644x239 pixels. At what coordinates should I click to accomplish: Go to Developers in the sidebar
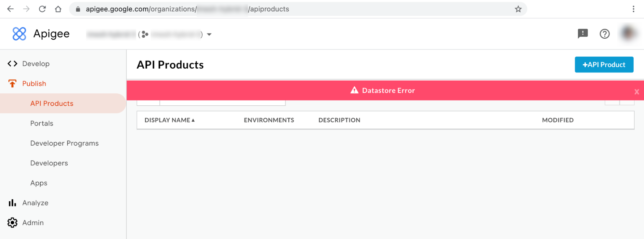point(49,163)
